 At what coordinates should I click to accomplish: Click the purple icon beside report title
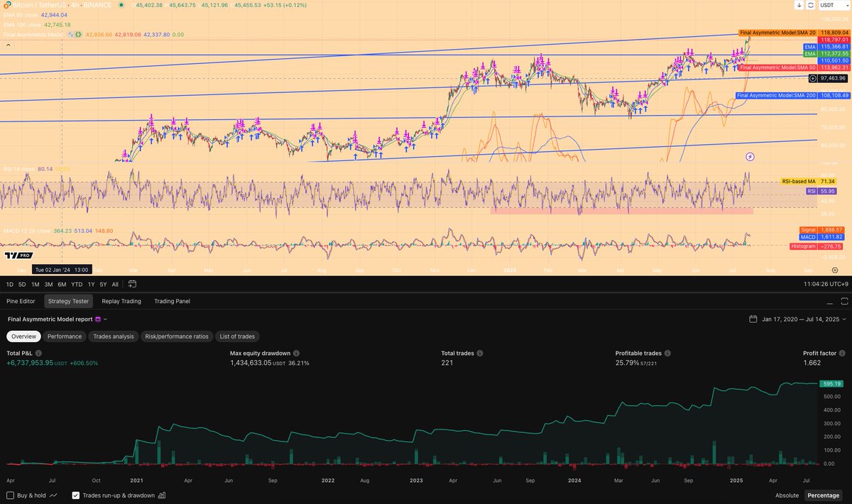98,319
